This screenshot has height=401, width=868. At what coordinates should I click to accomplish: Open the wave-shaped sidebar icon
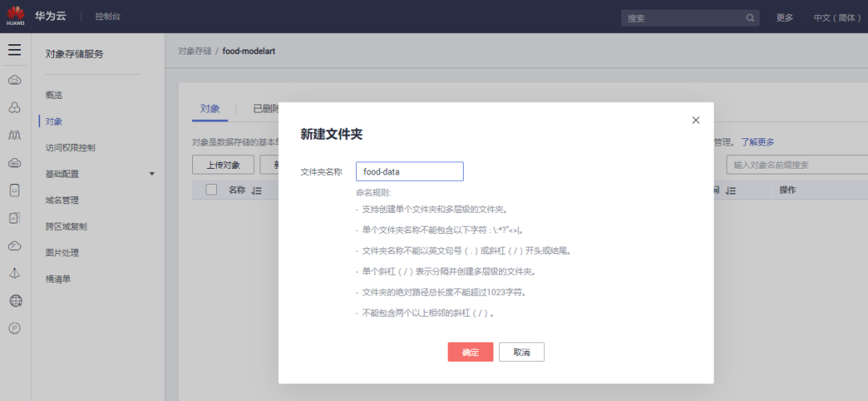coord(15,135)
